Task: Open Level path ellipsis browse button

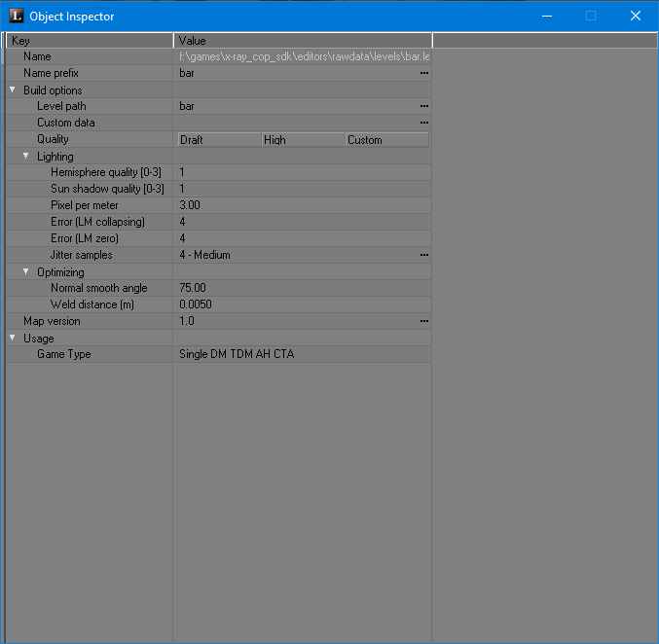Action: (x=423, y=106)
